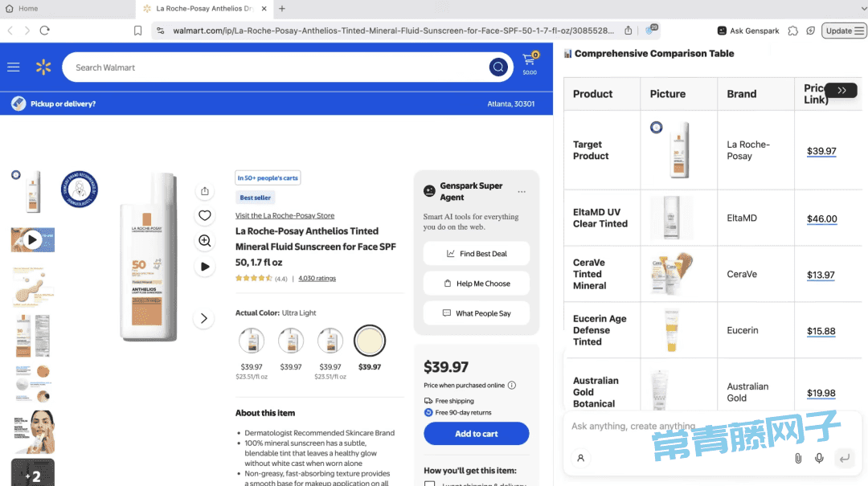Open the EltaMD $46.00 price link
This screenshot has width=868, height=486.
click(x=822, y=218)
